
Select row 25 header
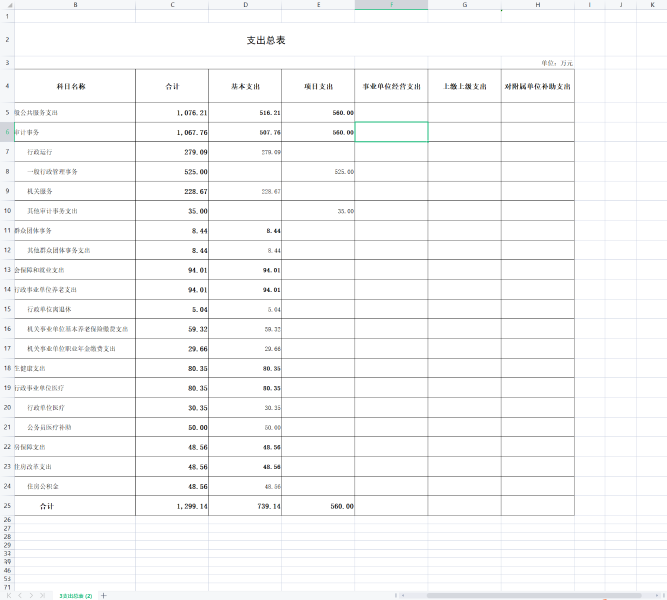tap(7, 506)
